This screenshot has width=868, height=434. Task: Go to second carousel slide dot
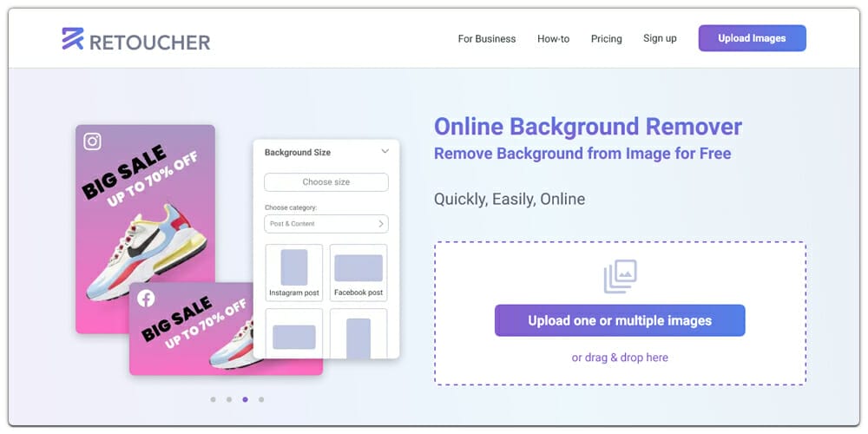pyautogui.click(x=229, y=400)
